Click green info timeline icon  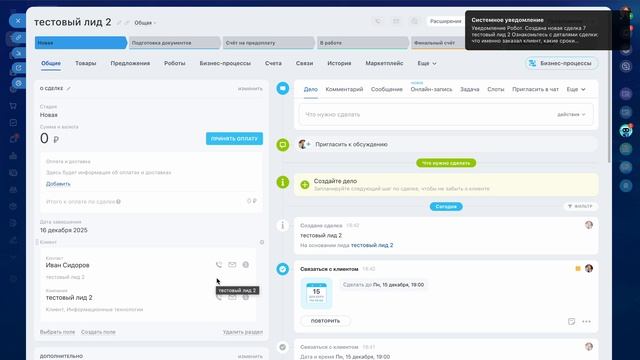coord(282,182)
